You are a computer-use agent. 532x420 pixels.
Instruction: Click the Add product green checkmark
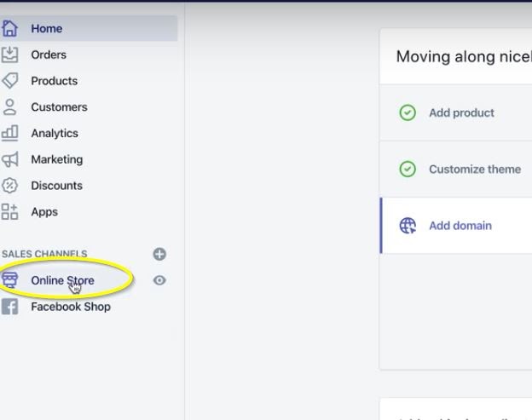tap(408, 112)
